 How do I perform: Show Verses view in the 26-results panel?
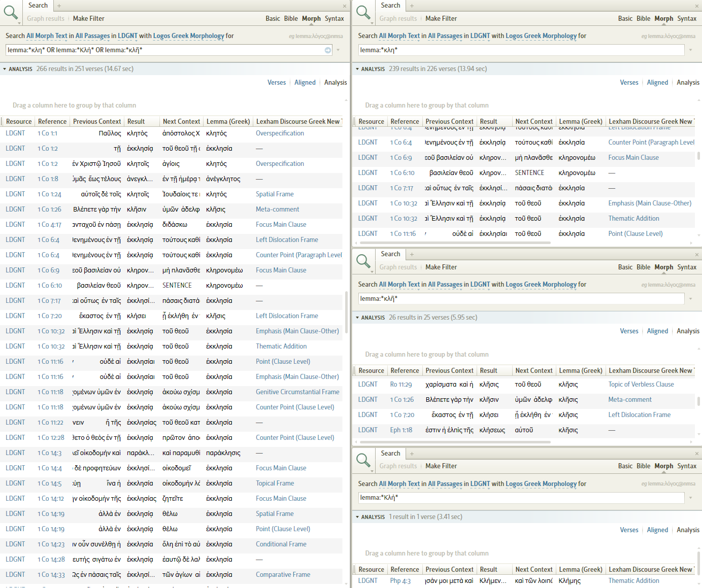[629, 331]
